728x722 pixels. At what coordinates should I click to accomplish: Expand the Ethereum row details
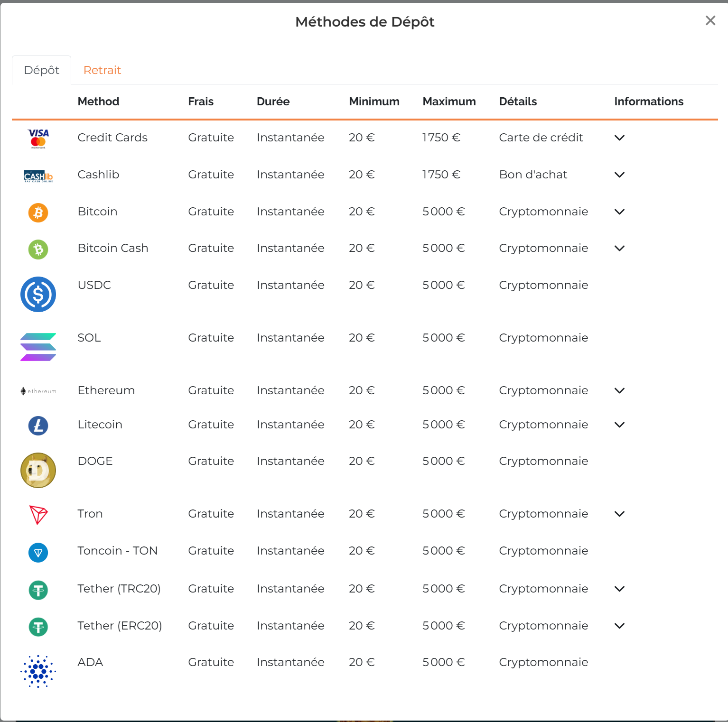click(619, 390)
